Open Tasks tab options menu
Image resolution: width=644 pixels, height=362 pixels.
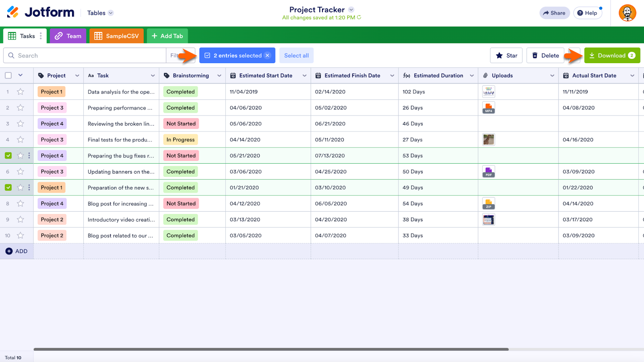pos(41,36)
